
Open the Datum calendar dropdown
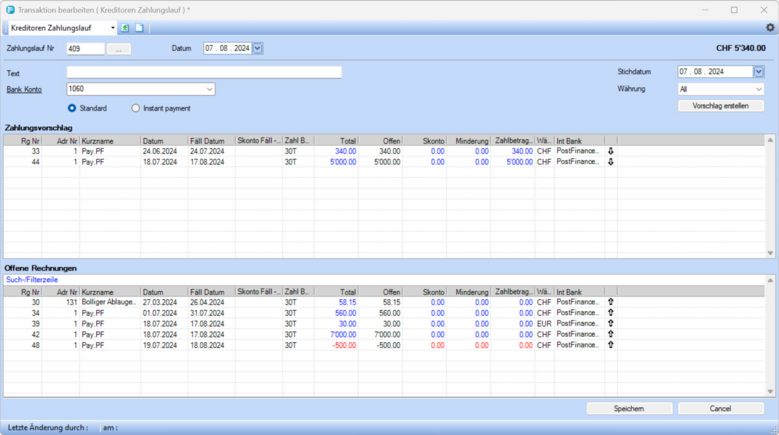pos(257,48)
